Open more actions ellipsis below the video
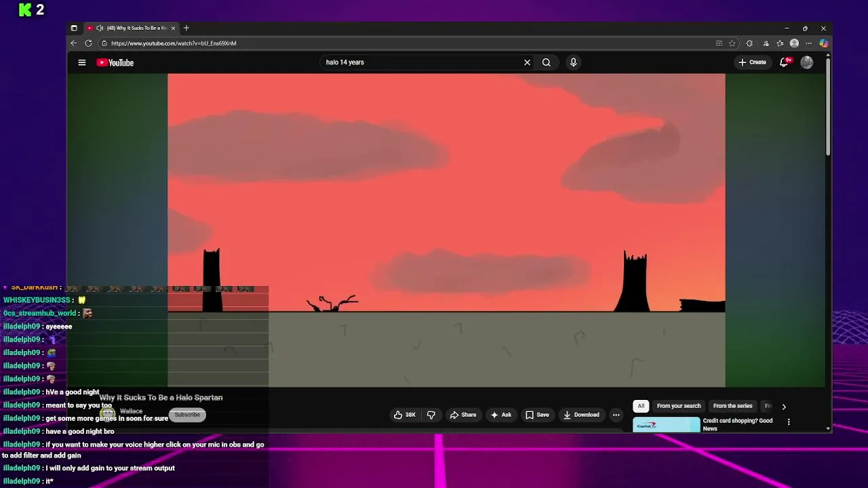The width and height of the screenshot is (868, 488). click(616, 415)
